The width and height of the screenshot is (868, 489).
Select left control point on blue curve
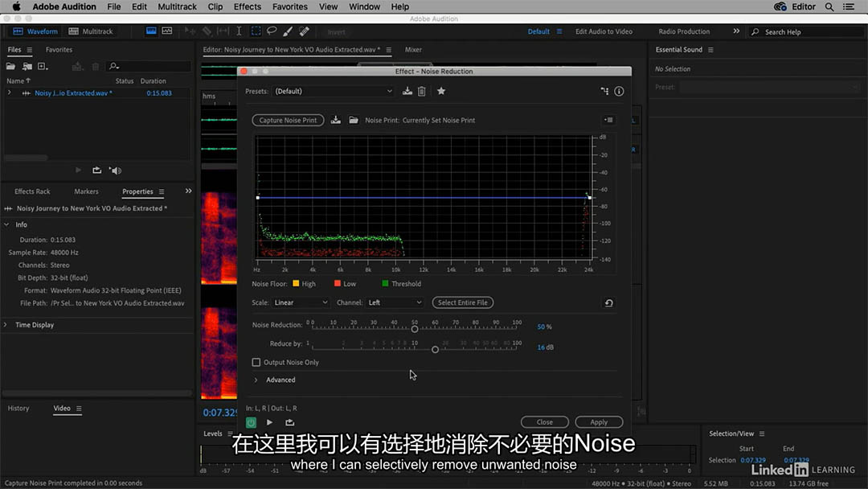[258, 198]
